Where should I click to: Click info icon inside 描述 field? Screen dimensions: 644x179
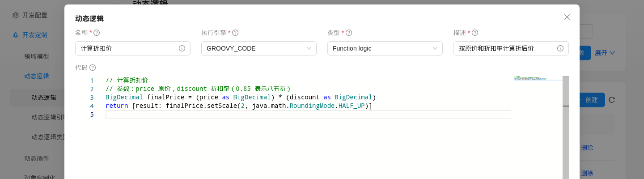[x=560, y=48]
